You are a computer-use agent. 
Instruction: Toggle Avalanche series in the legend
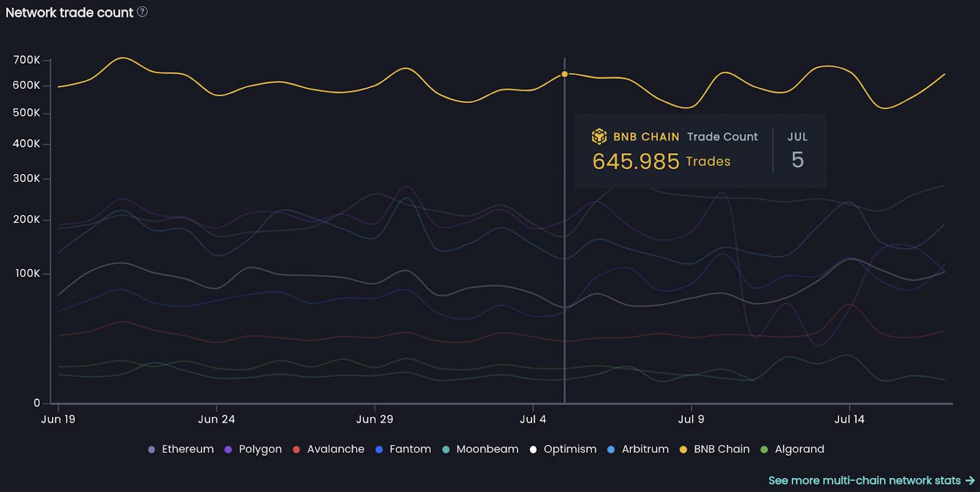click(328, 449)
